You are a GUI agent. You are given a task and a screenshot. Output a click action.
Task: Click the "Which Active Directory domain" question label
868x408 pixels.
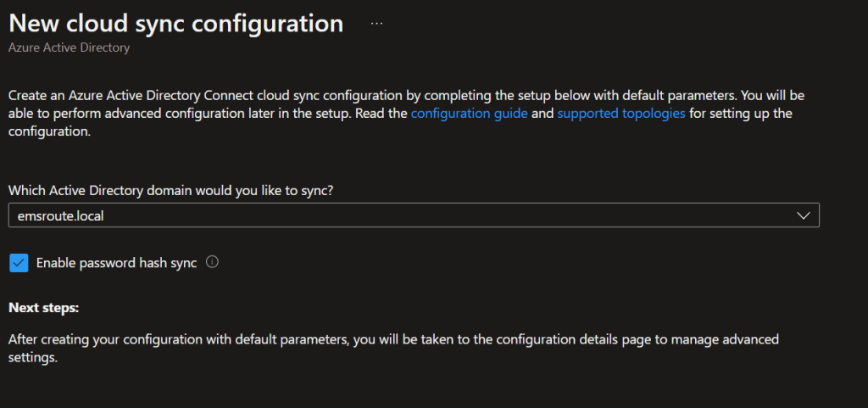[x=170, y=191]
